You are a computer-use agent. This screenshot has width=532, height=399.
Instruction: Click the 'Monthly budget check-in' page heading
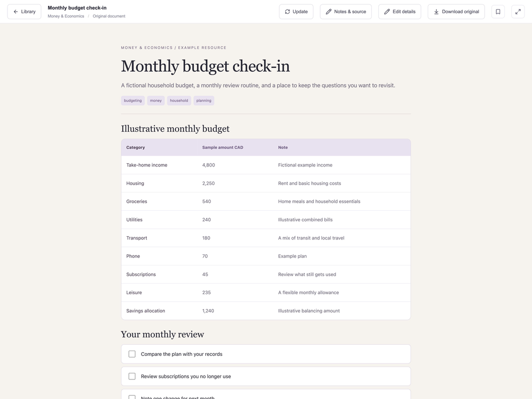tap(205, 66)
